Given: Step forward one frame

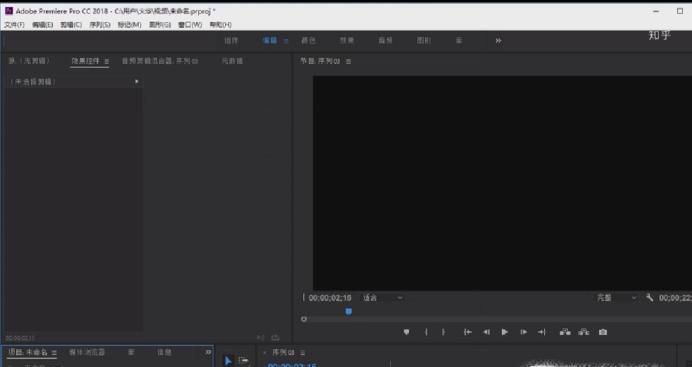Looking at the screenshot, I should pyautogui.click(x=523, y=332).
